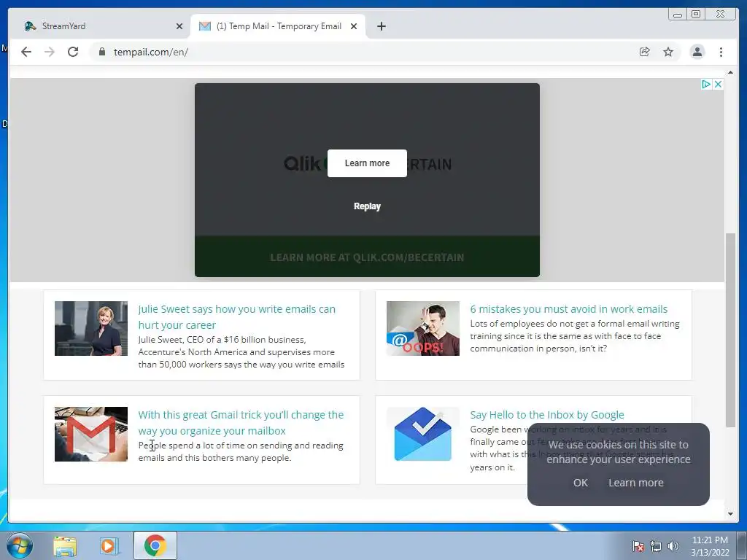Bookmark this page with star icon

click(668, 52)
